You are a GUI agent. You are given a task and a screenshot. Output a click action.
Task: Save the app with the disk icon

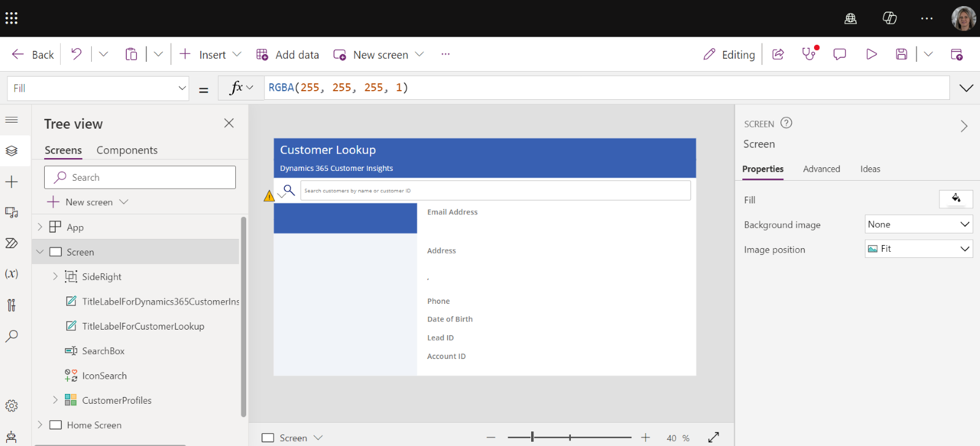(x=902, y=54)
